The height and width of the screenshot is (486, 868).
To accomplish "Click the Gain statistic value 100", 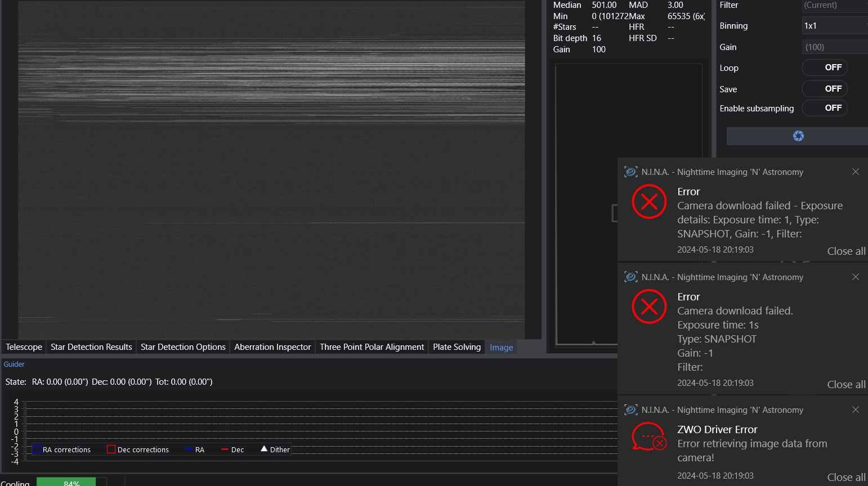I will pyautogui.click(x=599, y=49).
